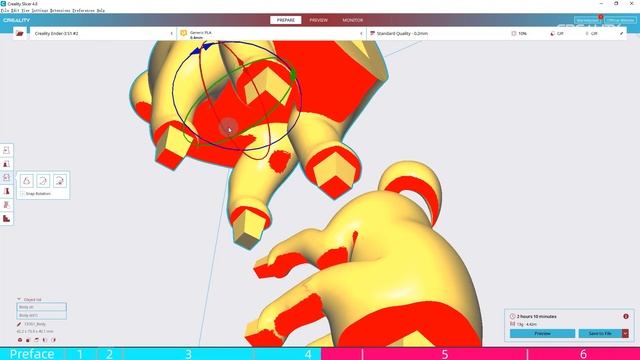The image size is (640, 360).
Task: Open the Preferences menu
Action: point(83,10)
